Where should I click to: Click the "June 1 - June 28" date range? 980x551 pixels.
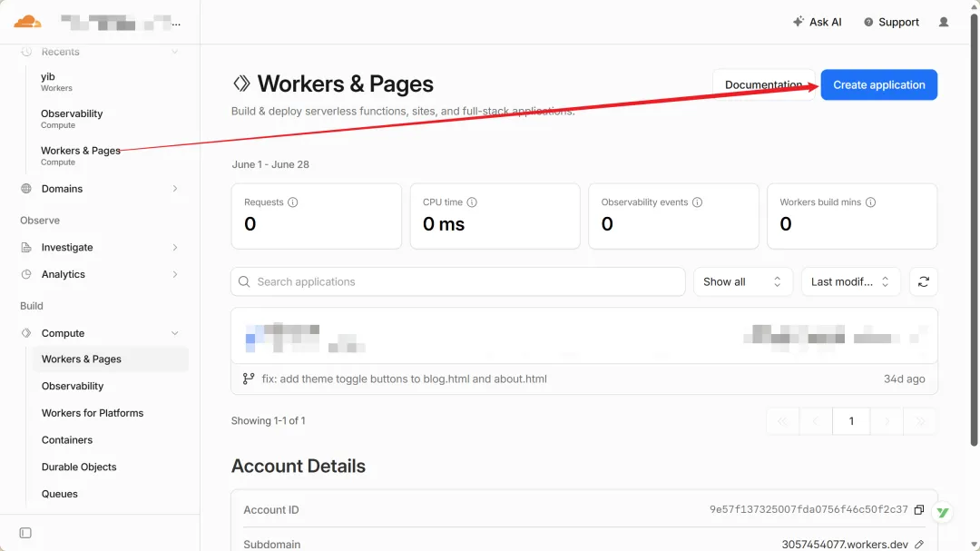point(270,164)
